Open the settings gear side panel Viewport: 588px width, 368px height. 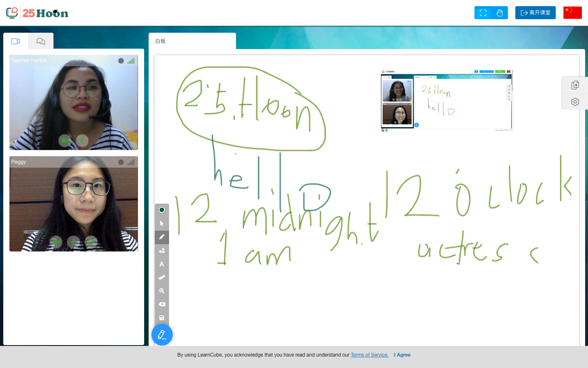(x=575, y=102)
